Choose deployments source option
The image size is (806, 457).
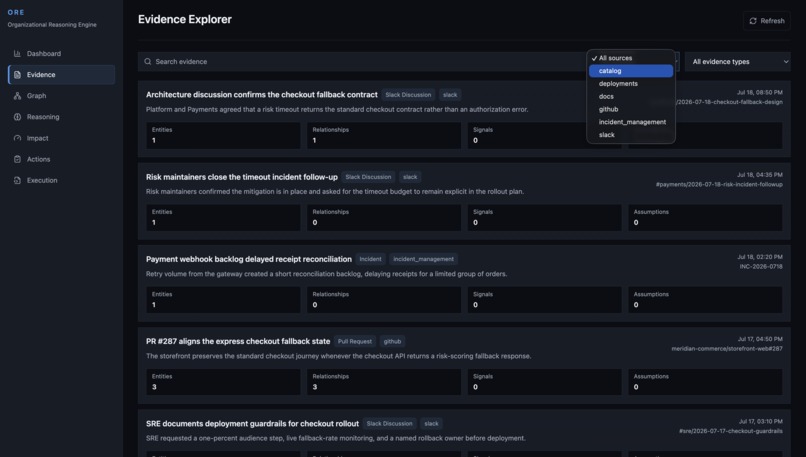point(631,84)
